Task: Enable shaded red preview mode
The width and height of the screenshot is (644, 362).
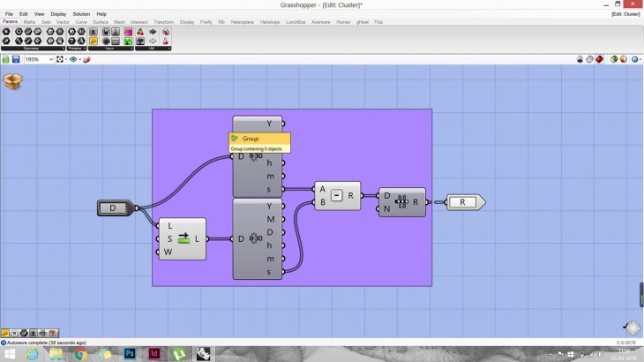Action: coord(601,59)
